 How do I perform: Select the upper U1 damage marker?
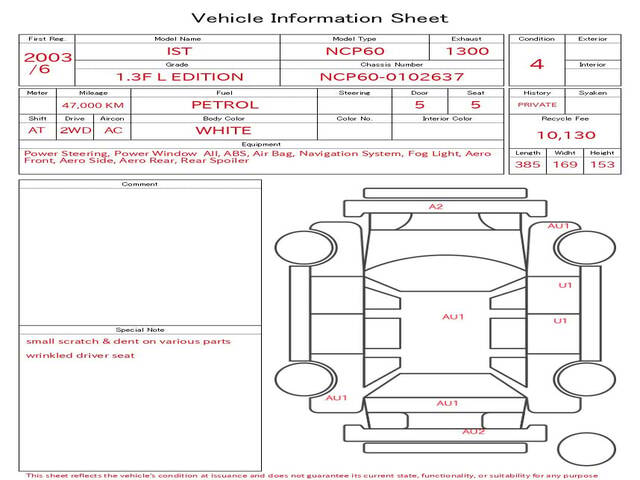[x=564, y=286]
